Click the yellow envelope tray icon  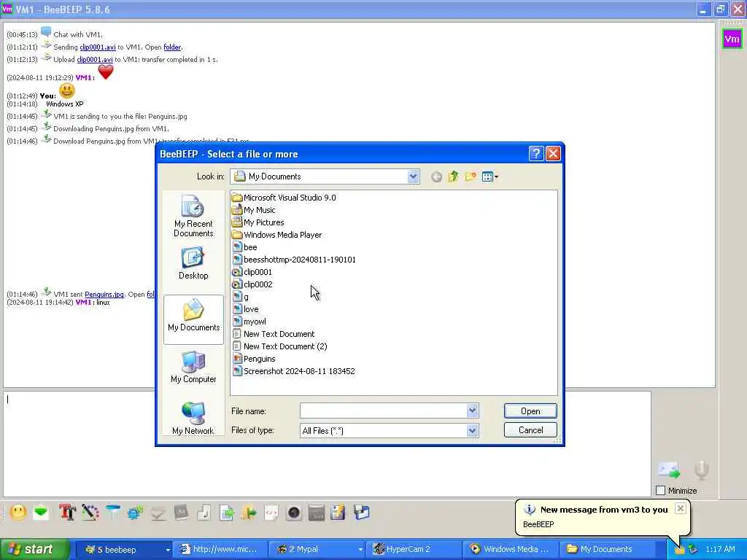click(679, 550)
